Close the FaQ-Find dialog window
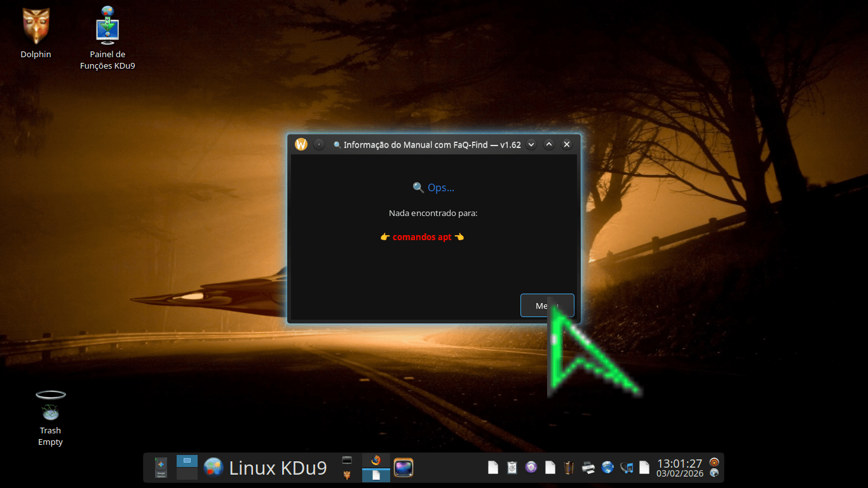Viewport: 868px width, 488px height. tap(567, 144)
